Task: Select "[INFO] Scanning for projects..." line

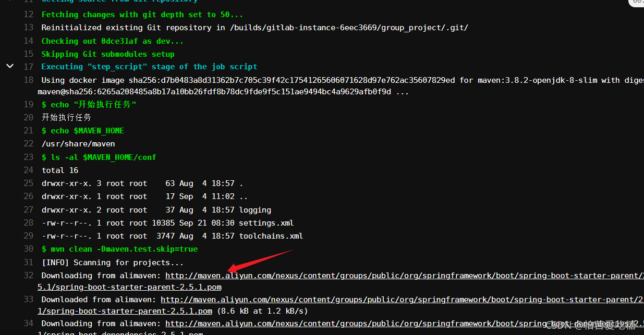Action: coord(113,263)
